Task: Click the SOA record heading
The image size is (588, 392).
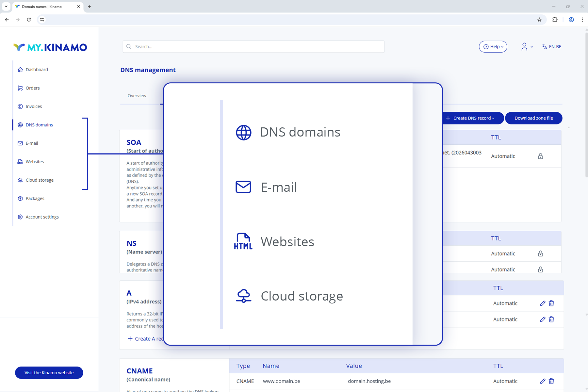Action: pos(134,142)
